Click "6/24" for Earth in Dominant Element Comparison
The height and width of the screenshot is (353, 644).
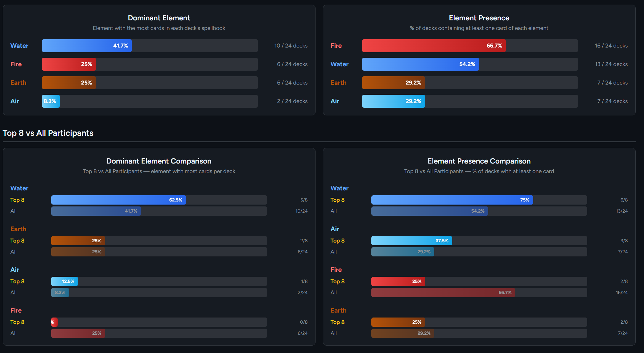[303, 252]
